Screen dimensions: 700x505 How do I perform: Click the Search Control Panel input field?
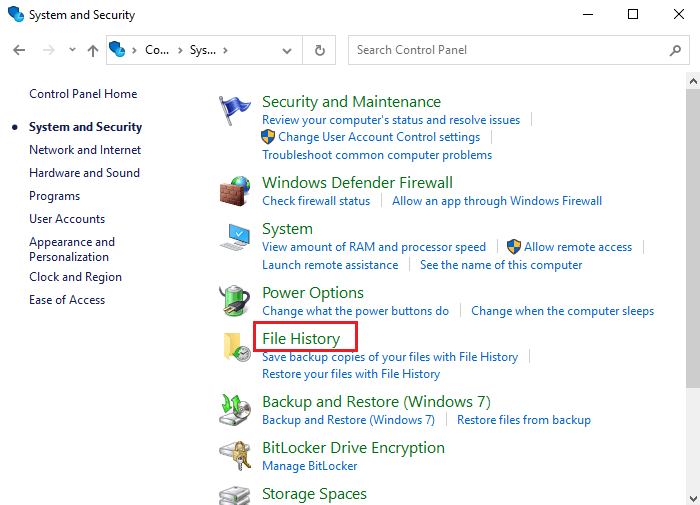pyautogui.click(x=518, y=50)
